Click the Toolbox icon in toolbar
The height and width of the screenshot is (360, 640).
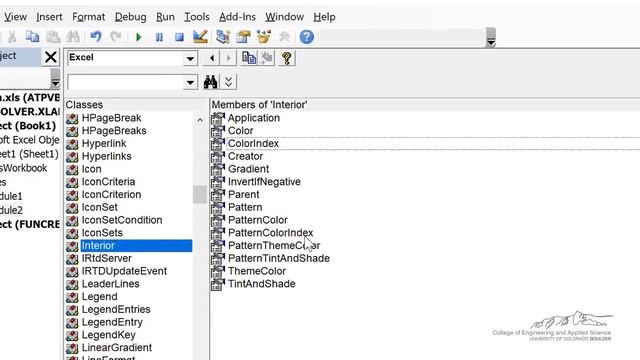coord(284,37)
